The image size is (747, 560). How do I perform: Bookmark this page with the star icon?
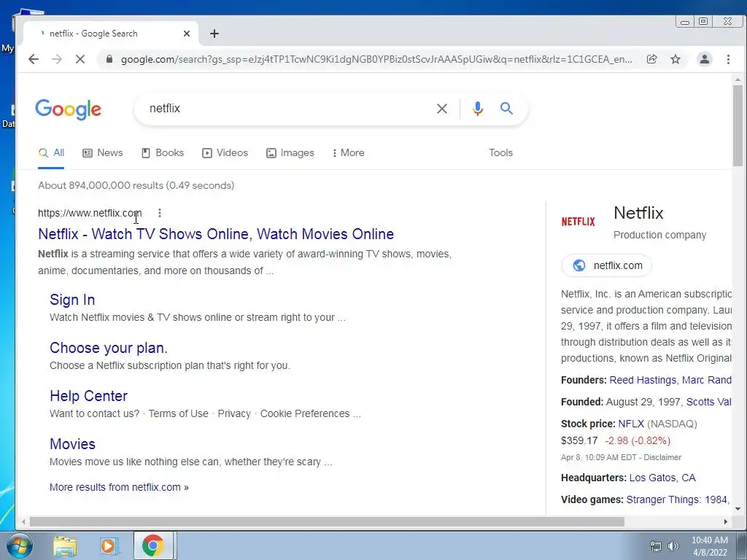pyautogui.click(x=676, y=59)
